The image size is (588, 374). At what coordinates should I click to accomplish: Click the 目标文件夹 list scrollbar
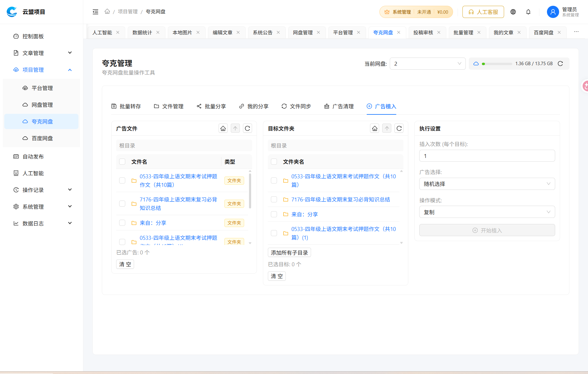pyautogui.click(x=401, y=207)
